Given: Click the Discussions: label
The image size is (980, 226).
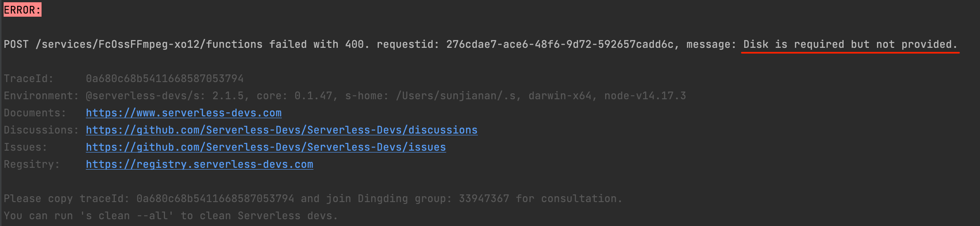Looking at the screenshot, I should coord(41,130).
